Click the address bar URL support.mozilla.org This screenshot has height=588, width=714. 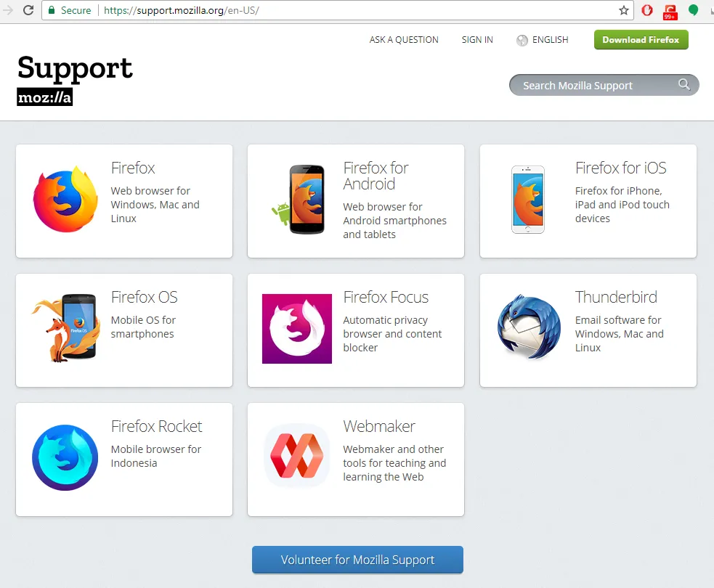coord(180,10)
